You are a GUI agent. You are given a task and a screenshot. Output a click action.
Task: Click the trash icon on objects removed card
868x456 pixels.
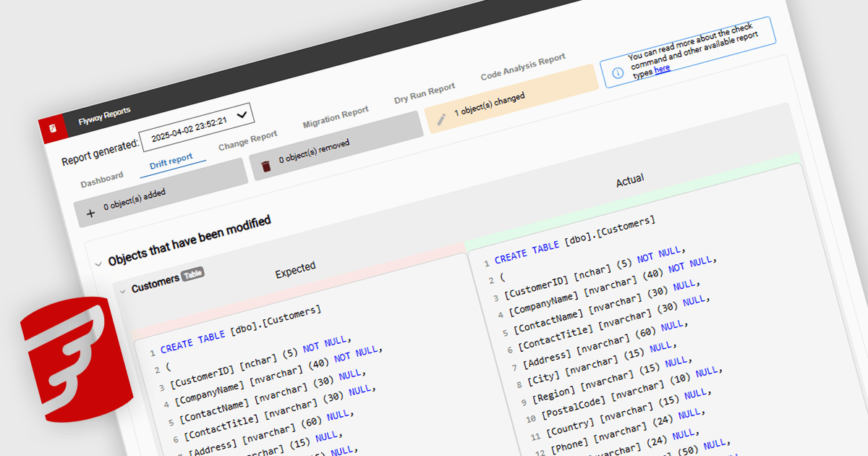(x=266, y=166)
